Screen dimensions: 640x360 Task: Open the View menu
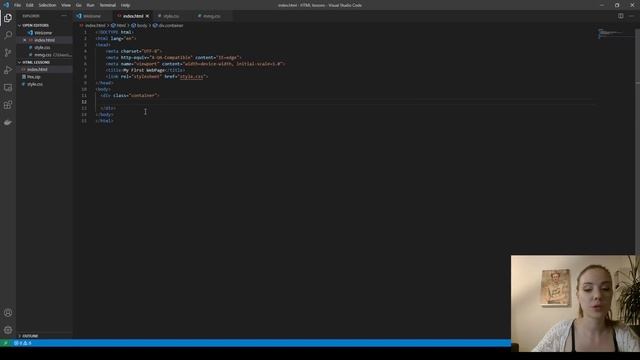(66, 5)
